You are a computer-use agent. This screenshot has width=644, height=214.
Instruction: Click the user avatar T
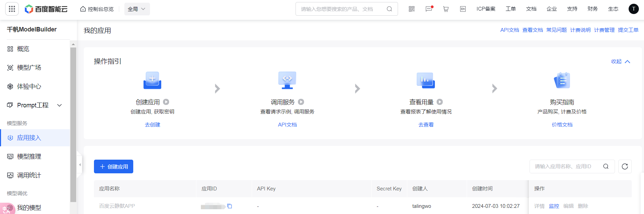[x=633, y=9]
